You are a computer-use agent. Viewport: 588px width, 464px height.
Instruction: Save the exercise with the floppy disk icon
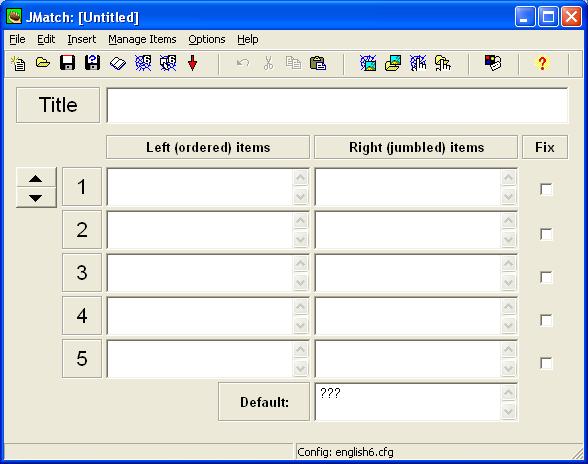(68, 63)
